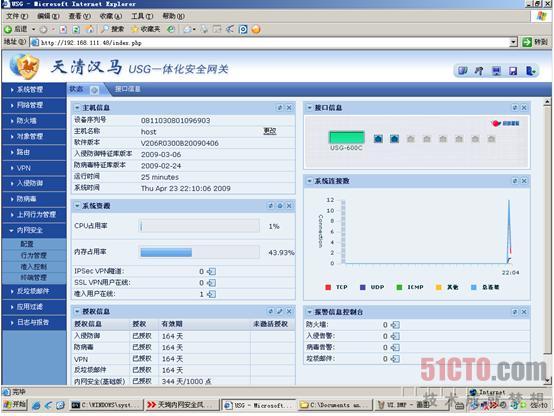Click in the address bar URL field
Image resolution: width=554 pixels, height=416 pixels.
tap(270, 43)
